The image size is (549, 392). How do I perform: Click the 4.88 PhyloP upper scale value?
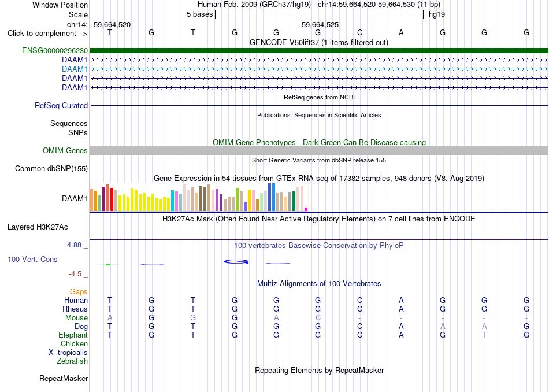[x=74, y=245]
